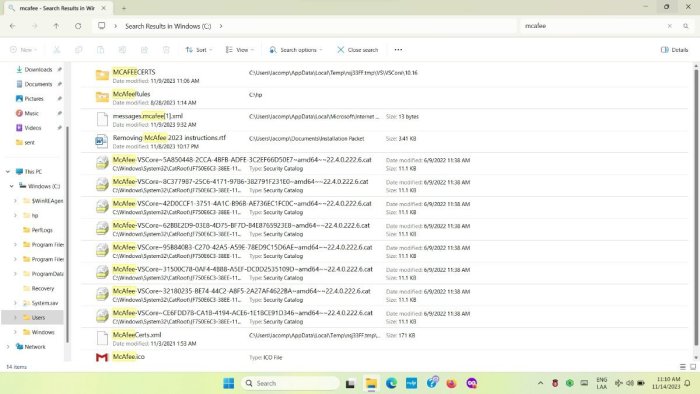The height and width of the screenshot is (394, 700).
Task: Open the Windows Start menu
Action: coord(229,383)
